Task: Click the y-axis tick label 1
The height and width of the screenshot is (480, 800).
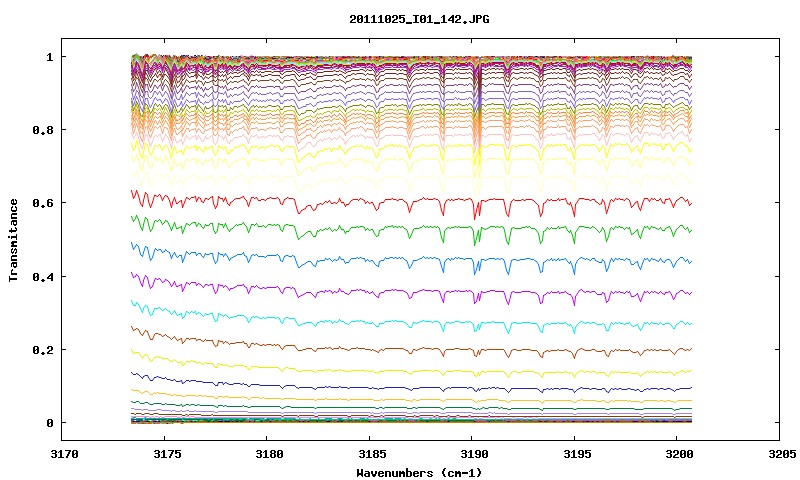Action: [49, 57]
